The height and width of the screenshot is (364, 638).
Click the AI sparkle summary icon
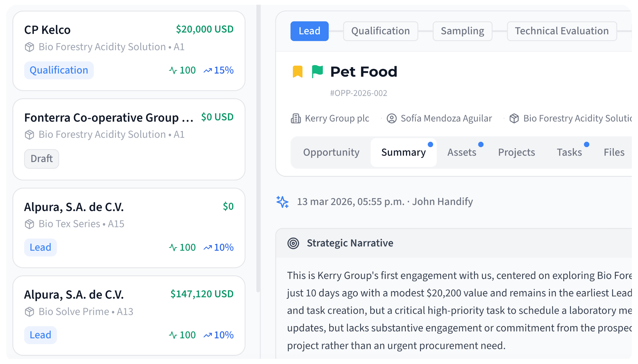click(x=282, y=202)
